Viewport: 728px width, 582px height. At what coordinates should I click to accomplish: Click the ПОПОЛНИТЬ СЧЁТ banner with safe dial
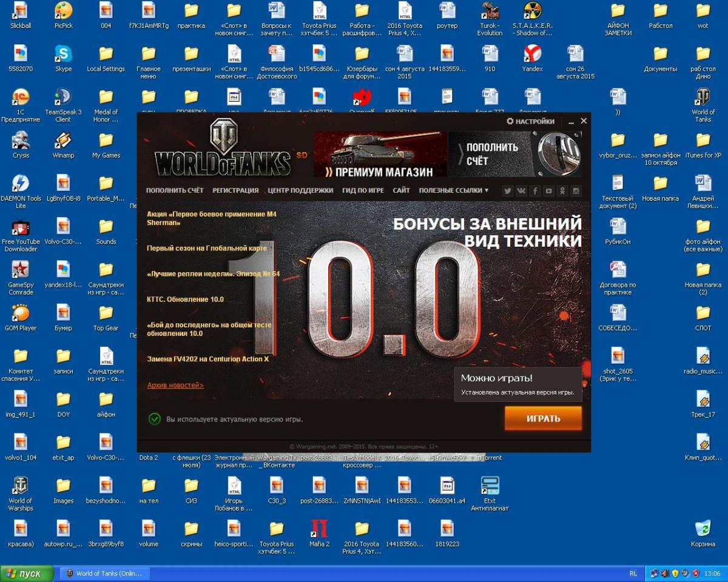514,155
